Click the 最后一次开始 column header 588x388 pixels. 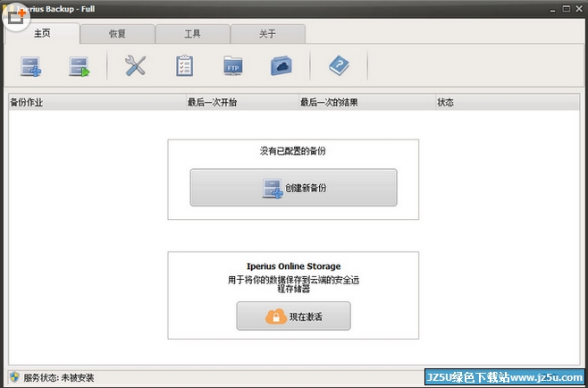[x=243, y=102]
